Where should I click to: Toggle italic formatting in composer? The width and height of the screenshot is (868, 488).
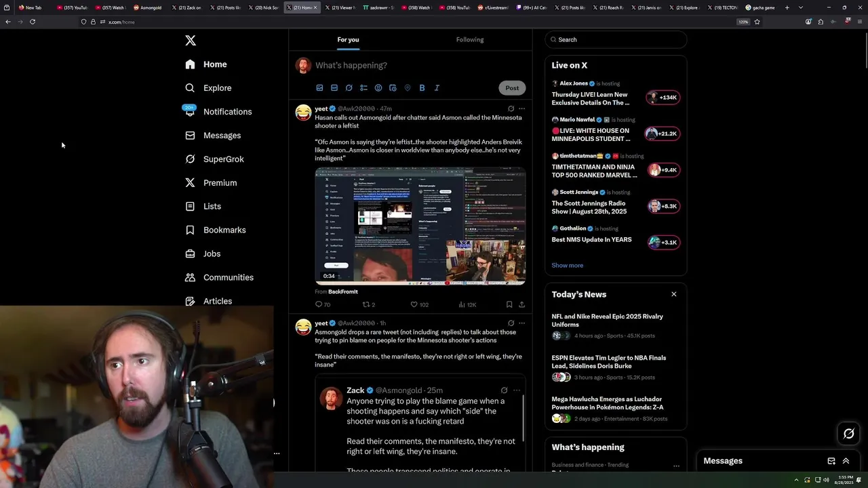[x=437, y=87]
